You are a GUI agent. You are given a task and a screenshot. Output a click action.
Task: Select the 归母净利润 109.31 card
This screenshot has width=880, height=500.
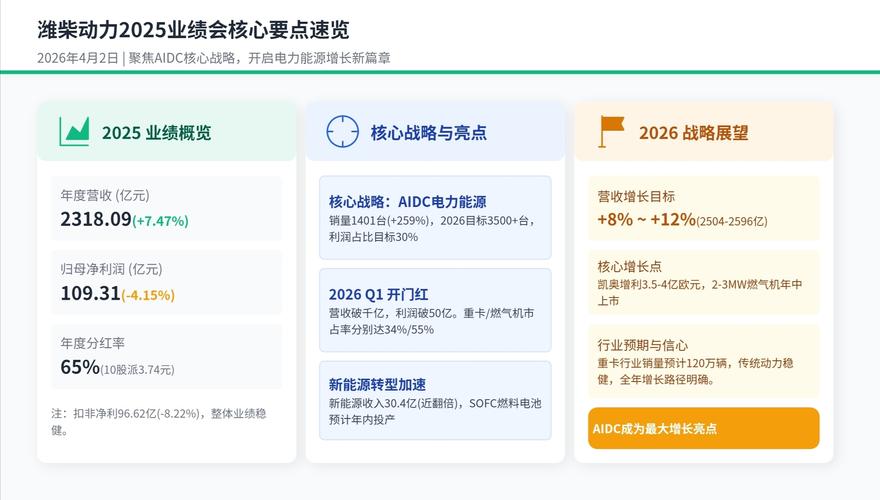tap(166, 282)
